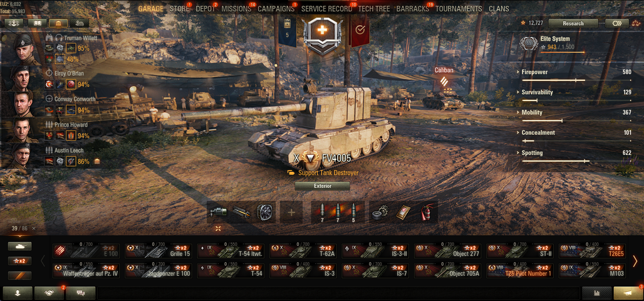Open the ventilation fan equipment slot
The image size is (644, 301).
tap(266, 212)
